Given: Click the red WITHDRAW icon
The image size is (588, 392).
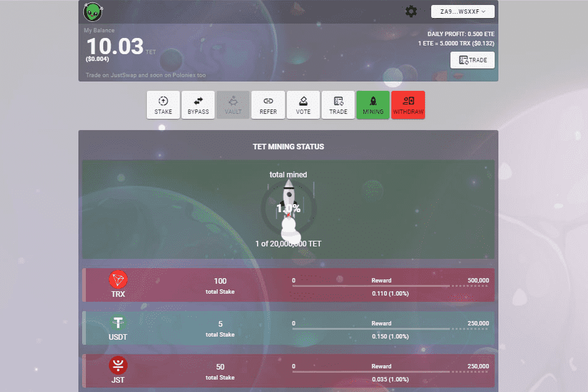Looking at the screenshot, I should coord(408,105).
